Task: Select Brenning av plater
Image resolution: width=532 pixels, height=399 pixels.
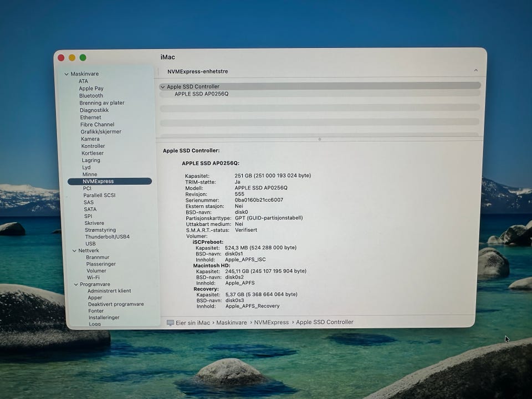Action: point(102,103)
